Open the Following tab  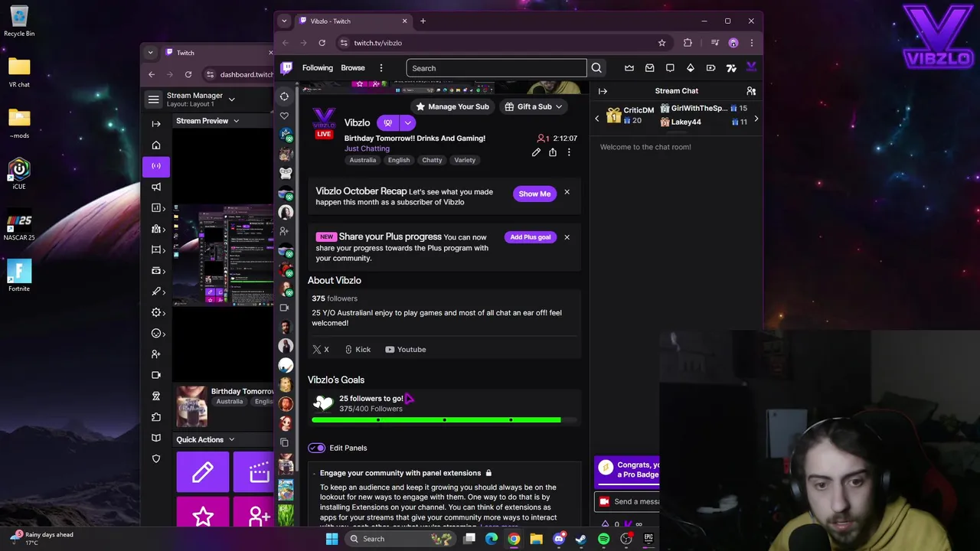[318, 68]
